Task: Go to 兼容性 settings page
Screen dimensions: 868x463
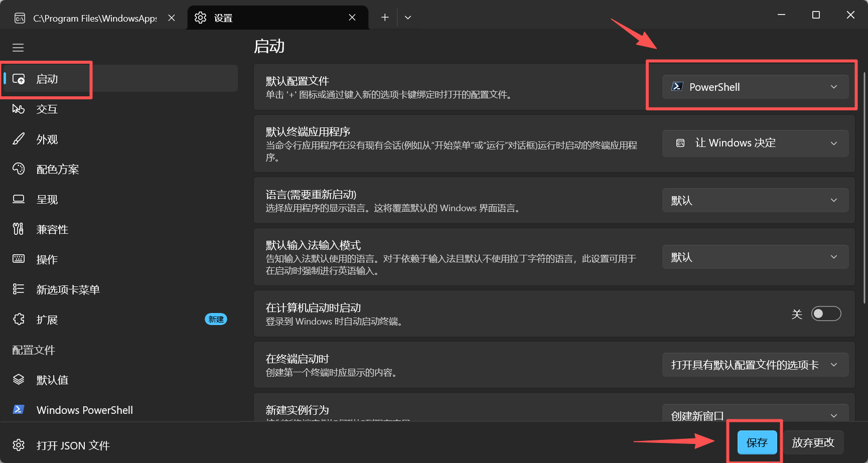Action: pos(120,229)
